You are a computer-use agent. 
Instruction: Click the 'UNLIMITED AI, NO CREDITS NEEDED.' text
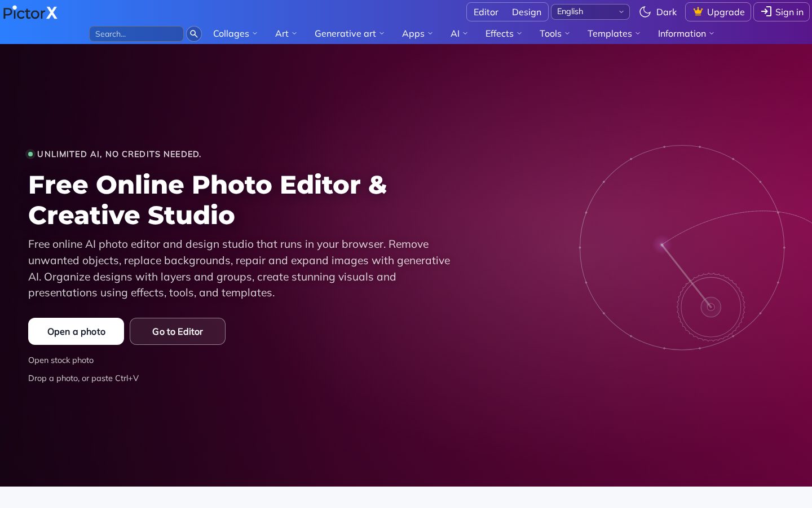tap(119, 154)
